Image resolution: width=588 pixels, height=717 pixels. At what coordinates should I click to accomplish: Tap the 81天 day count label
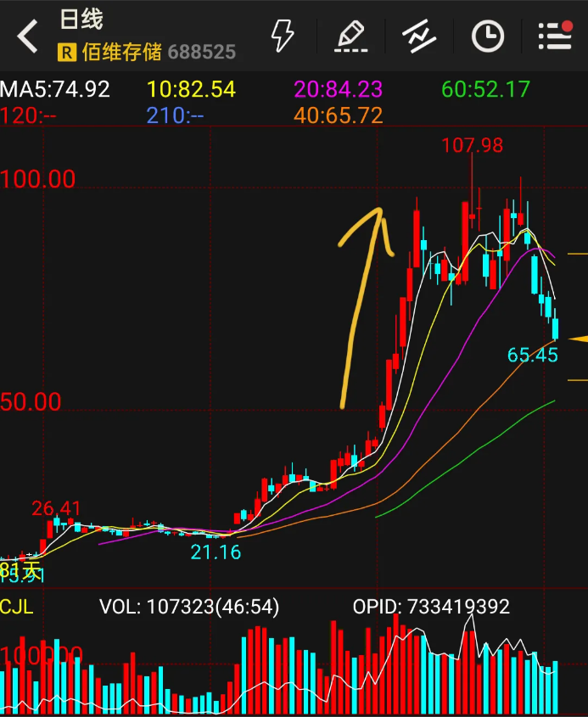(x=20, y=570)
